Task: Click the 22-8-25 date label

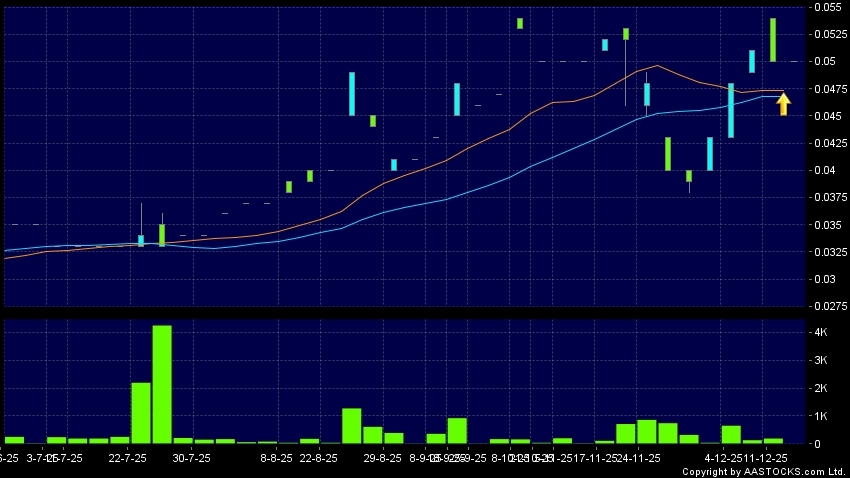Action: point(318,457)
